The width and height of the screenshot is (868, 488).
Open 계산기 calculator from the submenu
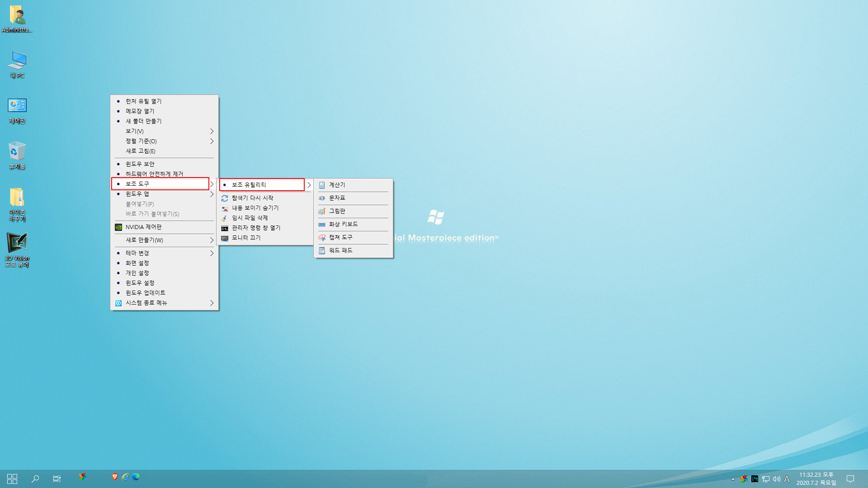353,185
